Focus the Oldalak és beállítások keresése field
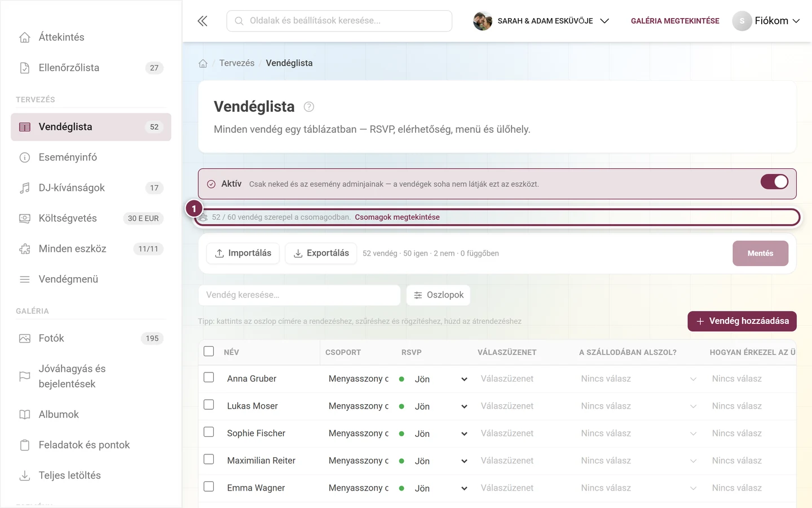The width and height of the screenshot is (812, 508). (x=339, y=21)
